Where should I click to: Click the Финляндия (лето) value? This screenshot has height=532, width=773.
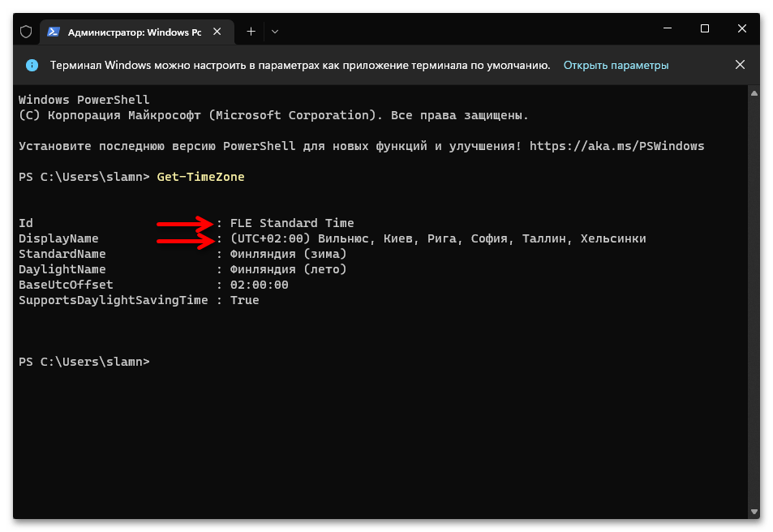point(289,269)
